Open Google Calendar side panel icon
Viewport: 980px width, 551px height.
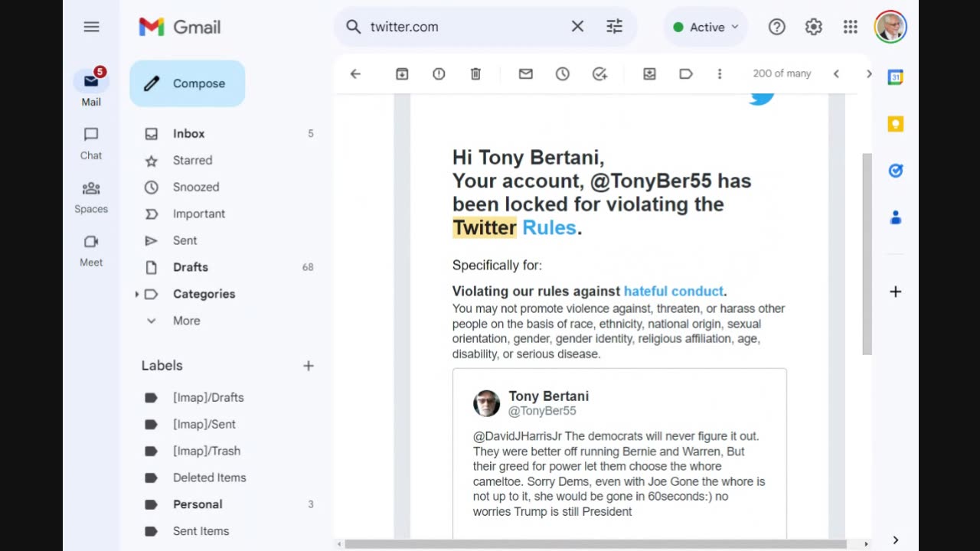point(895,77)
